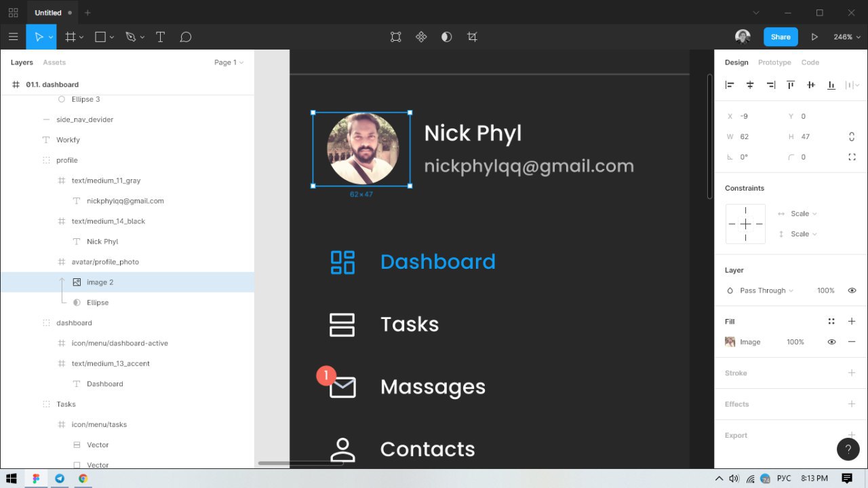Screen dimensions: 868x488
Task: Select the Design tab
Action: click(736, 62)
